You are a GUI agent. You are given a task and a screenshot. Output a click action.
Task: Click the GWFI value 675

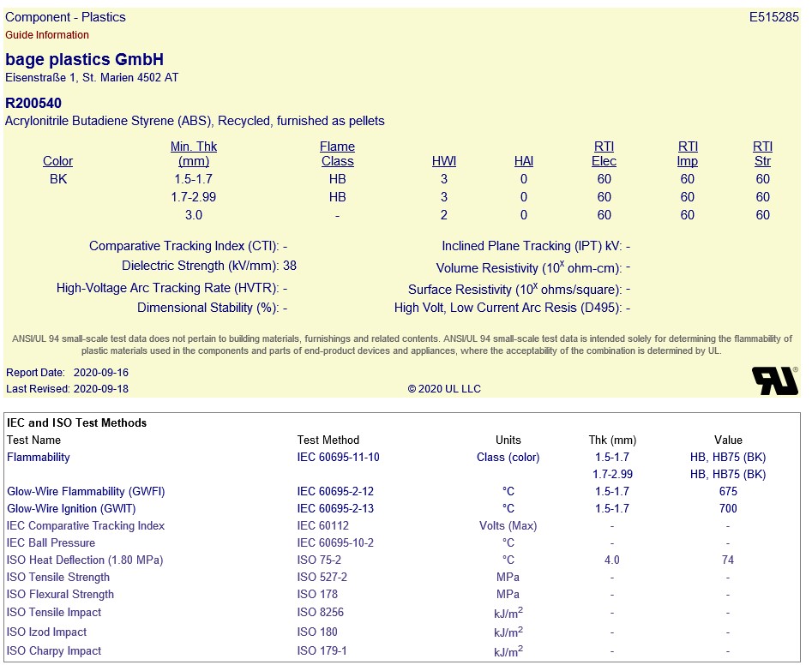pyautogui.click(x=728, y=491)
